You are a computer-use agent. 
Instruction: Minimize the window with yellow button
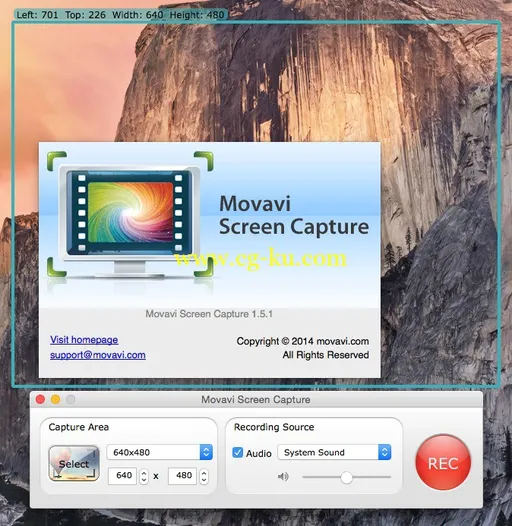[x=55, y=399]
